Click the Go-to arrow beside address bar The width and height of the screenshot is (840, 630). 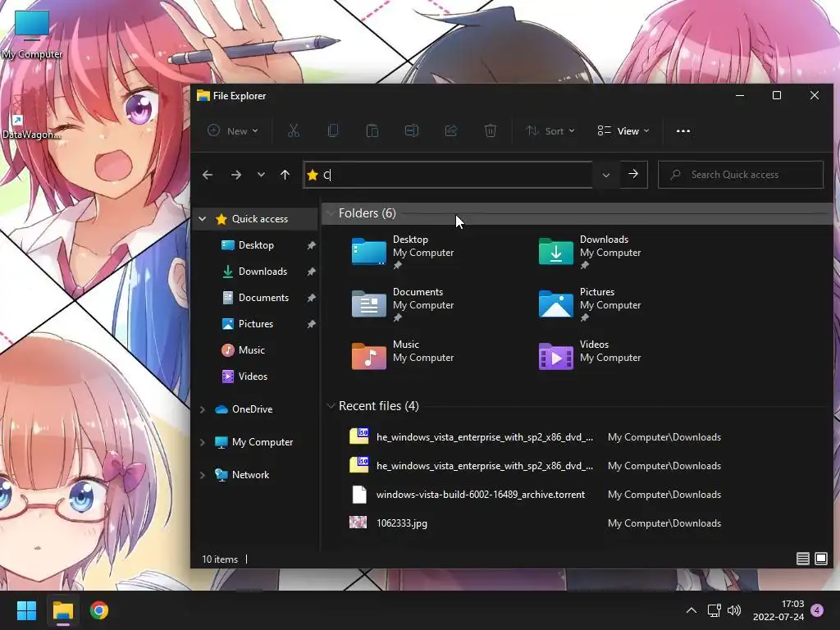633,174
